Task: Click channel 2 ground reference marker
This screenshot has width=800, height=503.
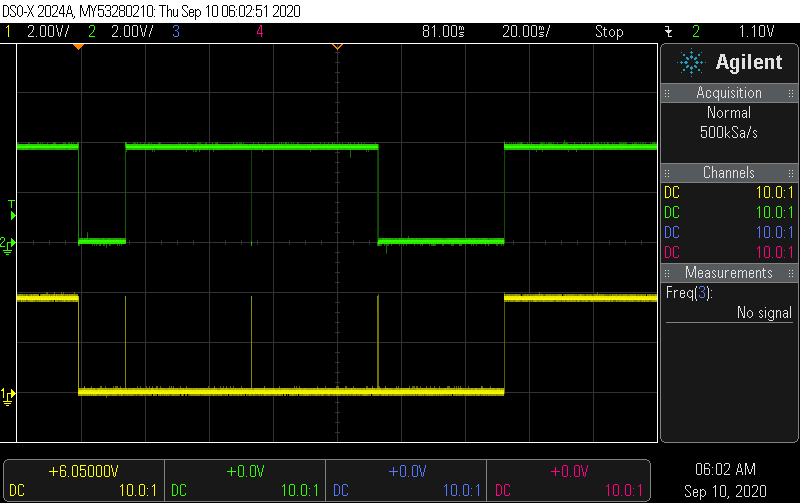Action: pos(7,245)
